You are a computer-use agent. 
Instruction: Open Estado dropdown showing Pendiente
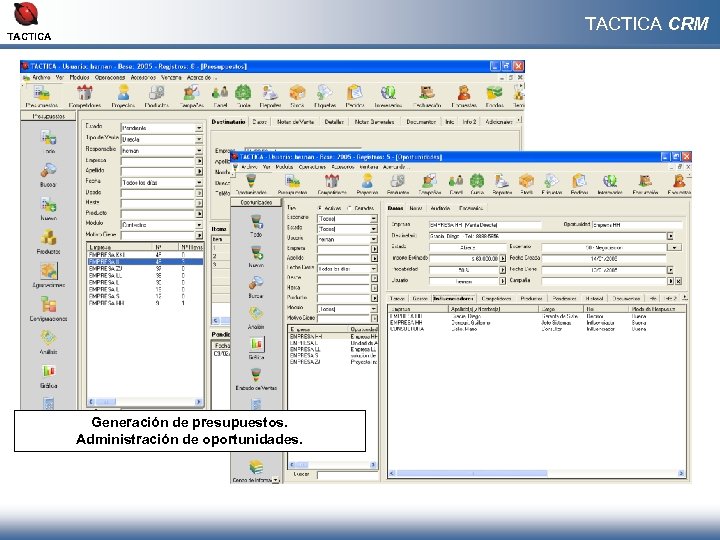(x=199, y=128)
